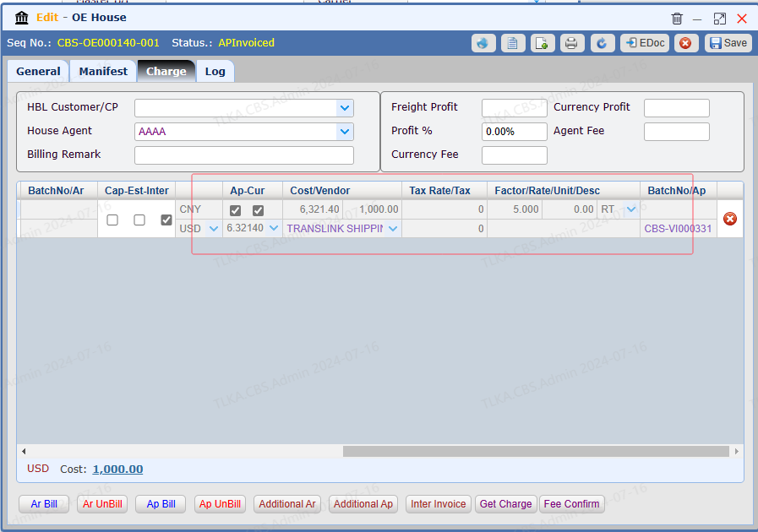View the Log tab
Image resolution: width=758 pixels, height=532 pixels.
point(215,72)
